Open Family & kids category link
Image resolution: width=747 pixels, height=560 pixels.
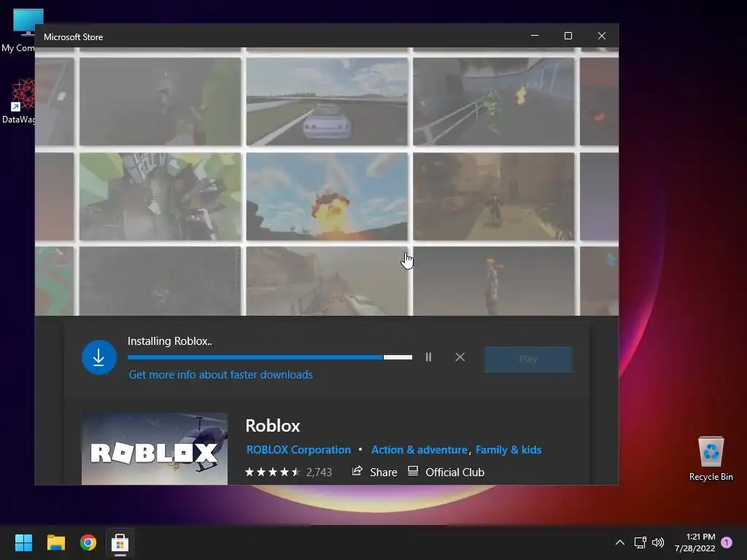pyautogui.click(x=508, y=449)
